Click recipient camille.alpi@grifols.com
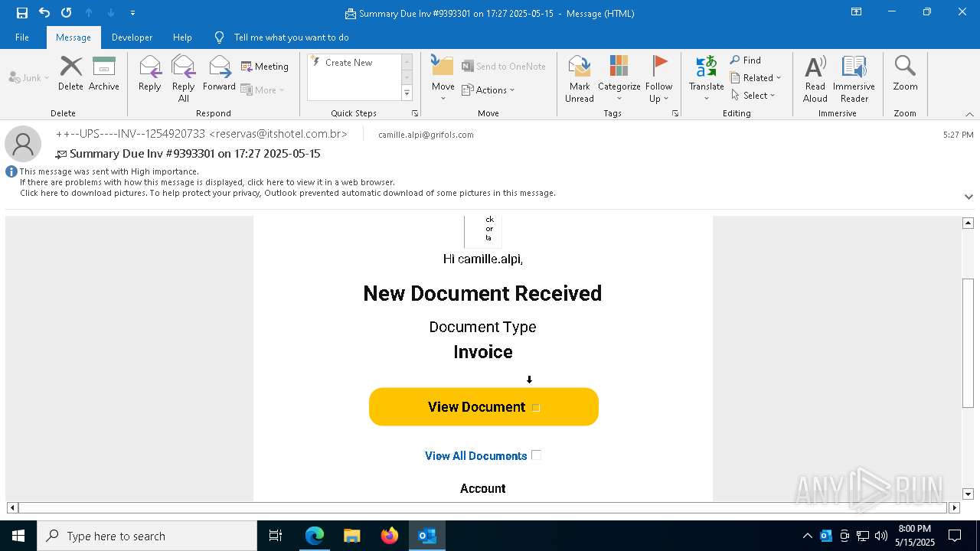The width and height of the screenshot is (980, 551). point(426,135)
